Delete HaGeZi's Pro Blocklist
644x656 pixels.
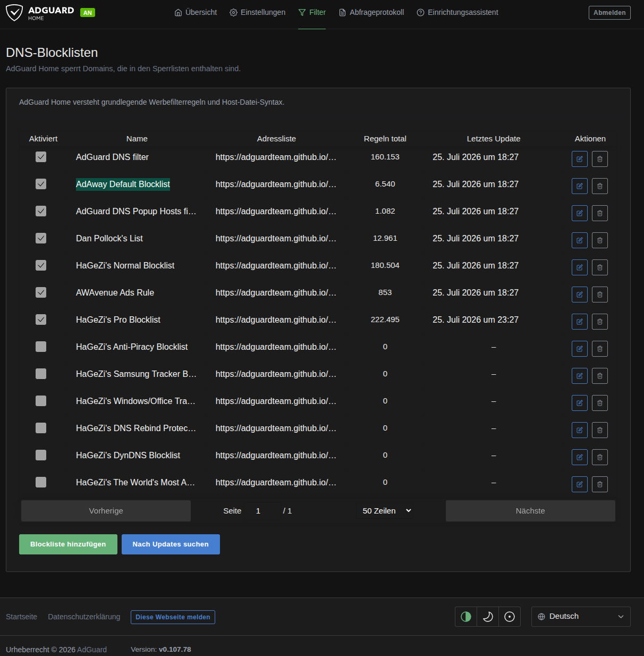coord(600,322)
